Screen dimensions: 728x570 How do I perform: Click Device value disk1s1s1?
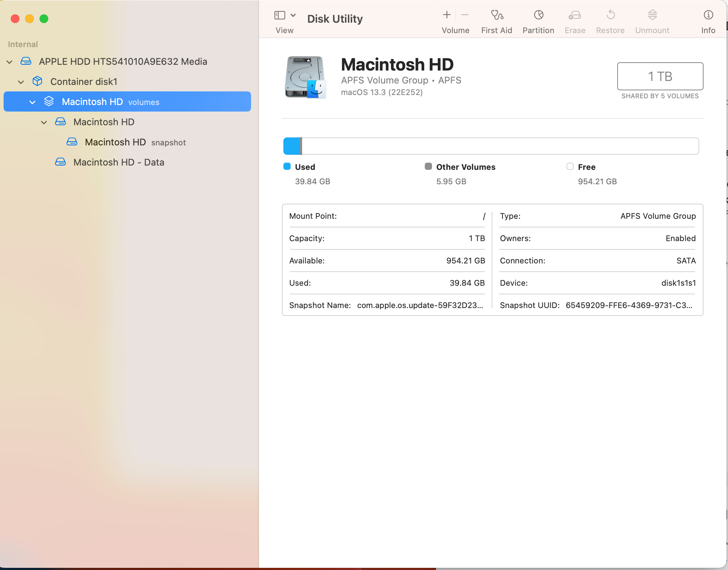coord(679,283)
